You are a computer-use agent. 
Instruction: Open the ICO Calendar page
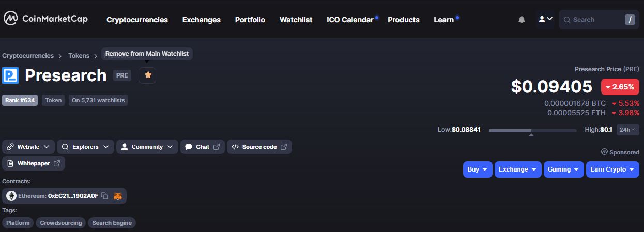pos(350,20)
